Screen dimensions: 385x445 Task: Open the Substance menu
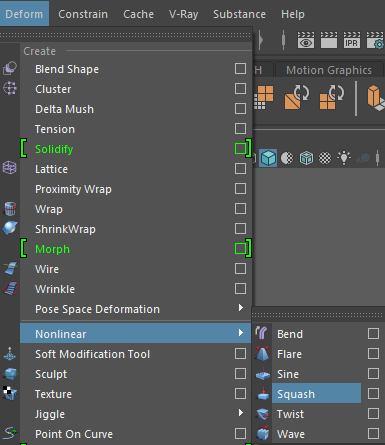239,14
